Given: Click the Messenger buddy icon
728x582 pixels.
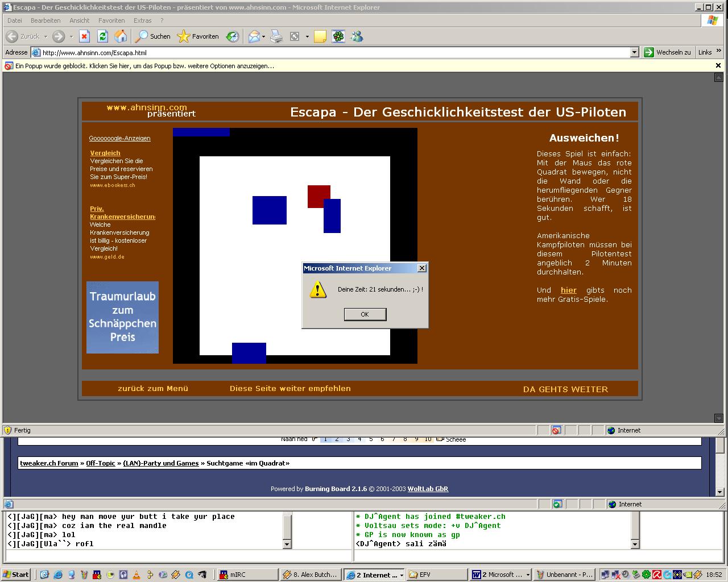Looking at the screenshot, I should (357, 36).
